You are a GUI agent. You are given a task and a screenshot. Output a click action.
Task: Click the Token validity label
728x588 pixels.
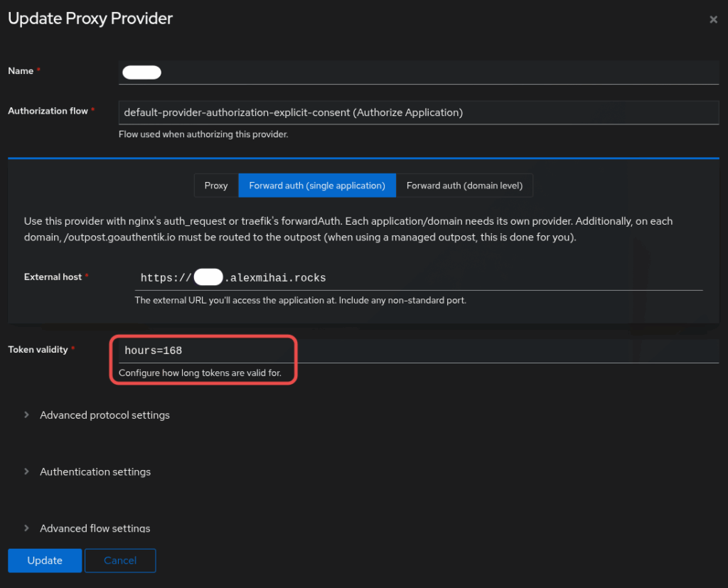click(x=38, y=349)
